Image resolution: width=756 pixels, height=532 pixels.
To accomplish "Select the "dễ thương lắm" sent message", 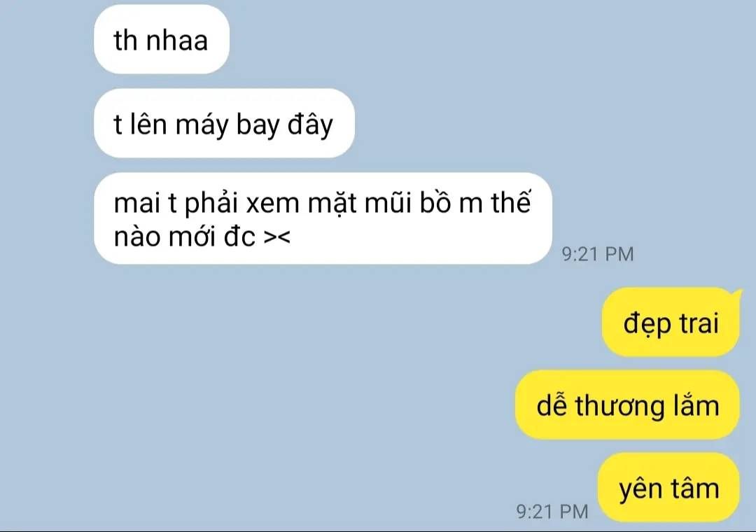I will 627,405.
